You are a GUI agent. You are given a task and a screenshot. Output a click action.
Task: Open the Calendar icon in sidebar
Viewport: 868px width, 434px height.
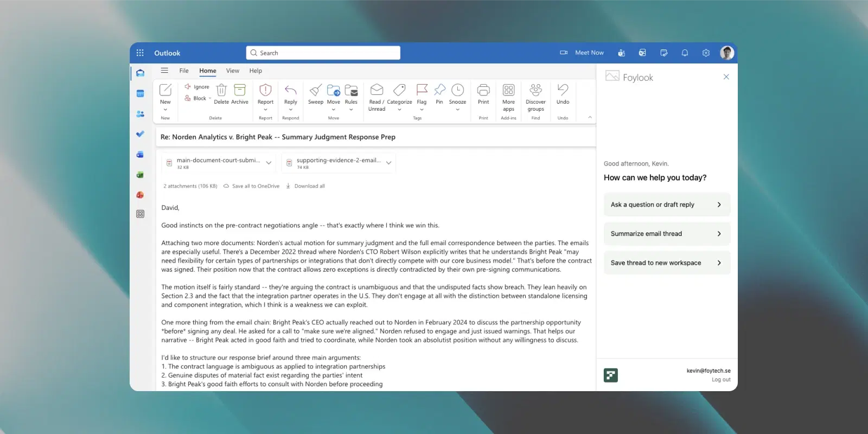140,93
